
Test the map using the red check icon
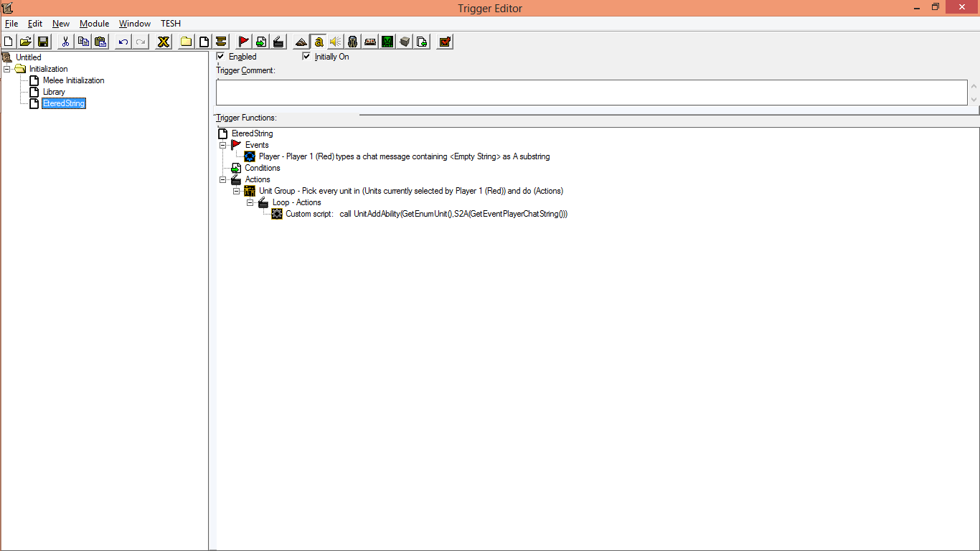(445, 42)
